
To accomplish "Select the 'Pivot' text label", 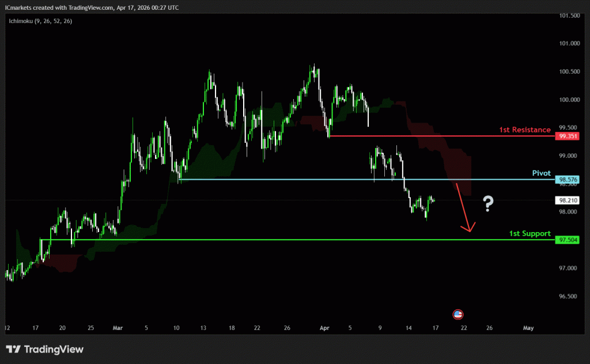I will point(541,173).
